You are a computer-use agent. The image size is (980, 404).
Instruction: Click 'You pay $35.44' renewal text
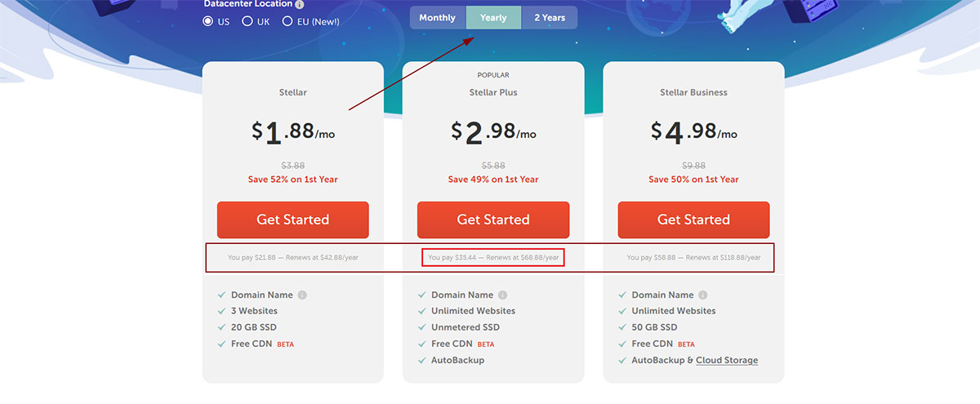click(493, 258)
